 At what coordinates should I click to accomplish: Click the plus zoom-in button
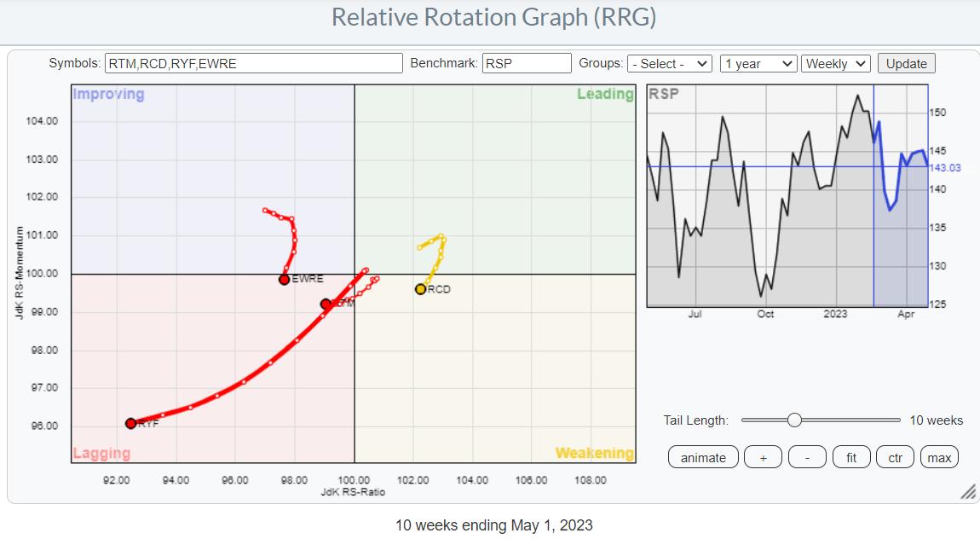coord(763,457)
